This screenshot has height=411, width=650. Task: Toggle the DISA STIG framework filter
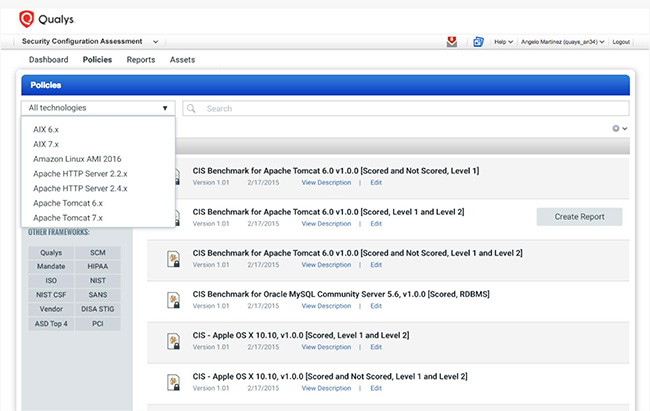tap(98, 309)
